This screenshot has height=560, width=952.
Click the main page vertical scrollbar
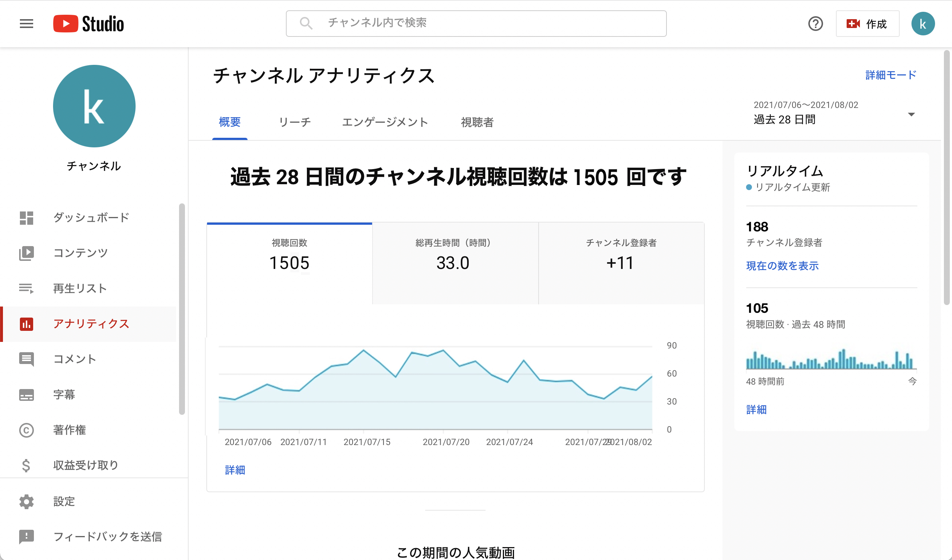(946, 178)
